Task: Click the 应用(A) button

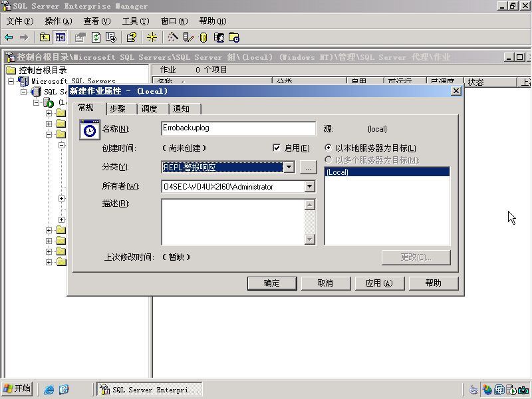Action: pyautogui.click(x=379, y=283)
